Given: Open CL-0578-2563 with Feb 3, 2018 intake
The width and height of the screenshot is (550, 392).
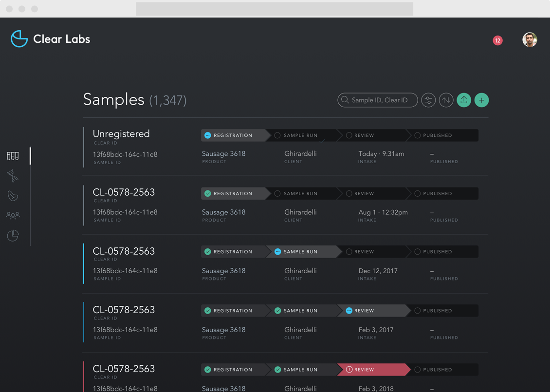Looking at the screenshot, I should click(124, 369).
